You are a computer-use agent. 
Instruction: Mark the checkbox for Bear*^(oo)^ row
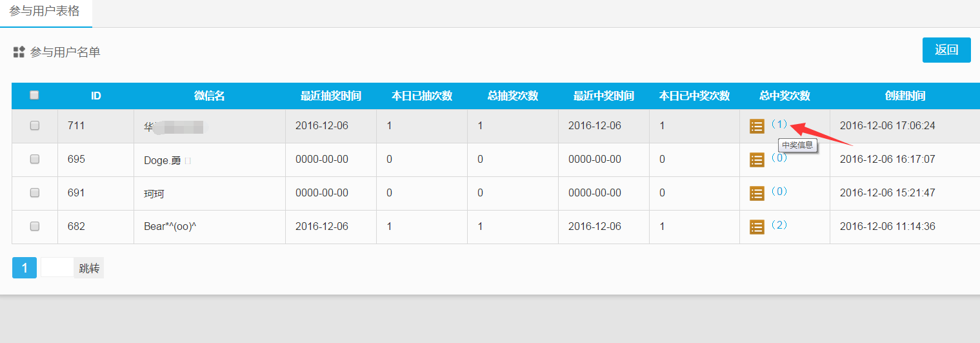point(35,226)
